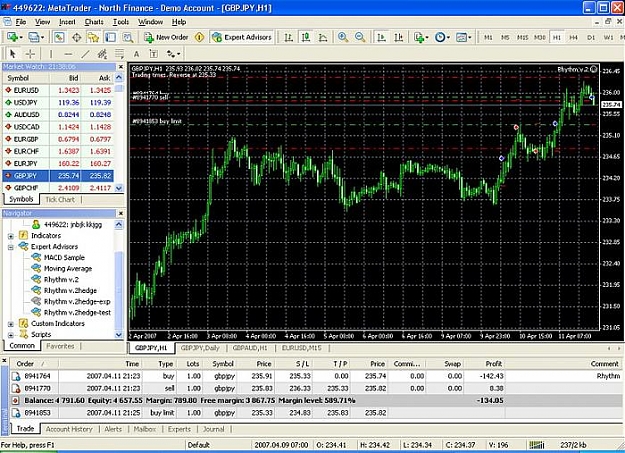Image resolution: width=625 pixels, height=453 pixels.
Task: Select the GBPJPY row in Market Watch
Action: tap(59, 175)
